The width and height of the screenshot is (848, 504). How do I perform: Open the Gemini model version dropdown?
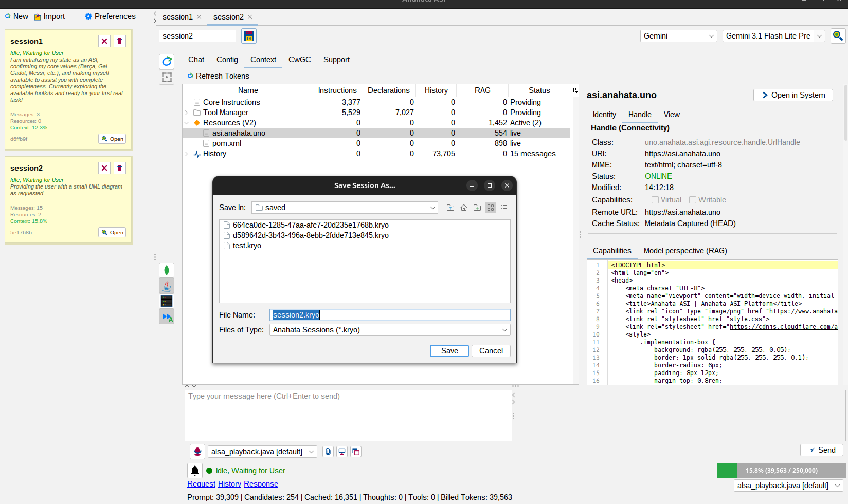[x=819, y=36]
